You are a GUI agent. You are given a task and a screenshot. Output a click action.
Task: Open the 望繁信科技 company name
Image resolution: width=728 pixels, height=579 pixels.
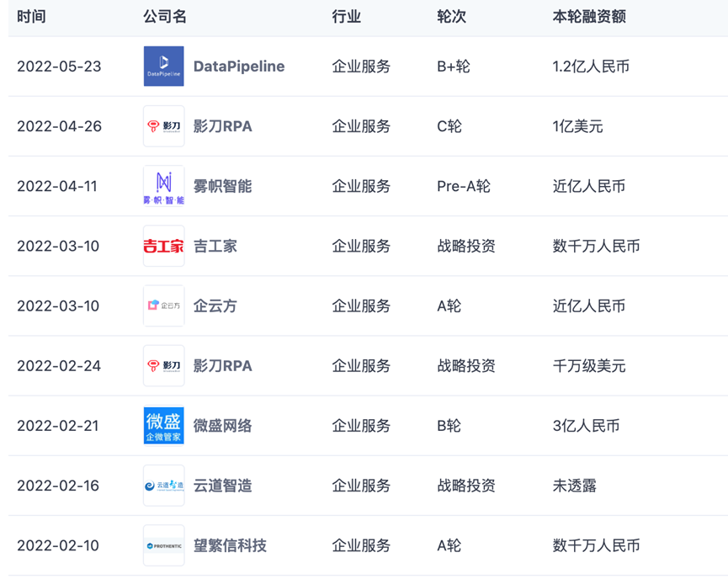[230, 545]
